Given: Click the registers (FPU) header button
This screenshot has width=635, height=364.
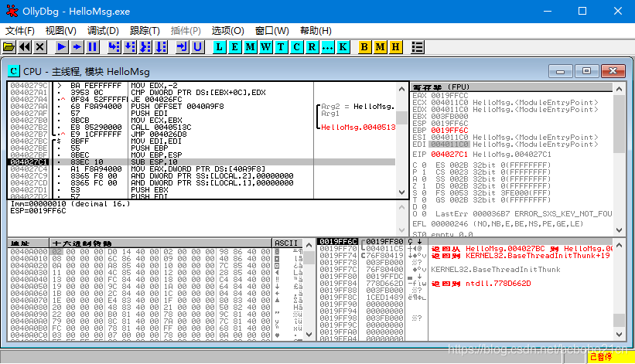Looking at the screenshot, I should coord(512,87).
